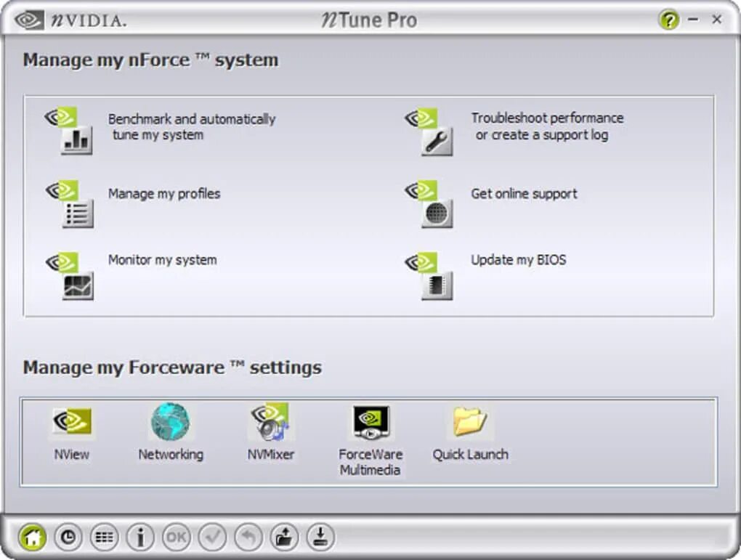Viewport: 741px width, 560px height.
Task: Select the "Manage my profiles" text link
Action: (x=164, y=194)
